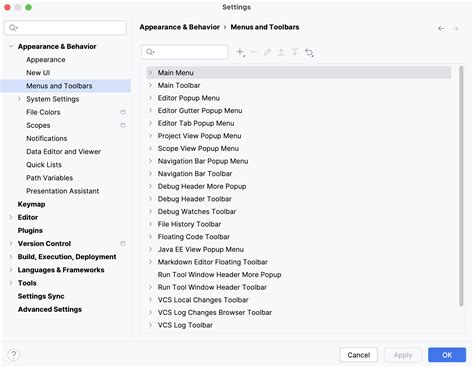Select the Editor Tab Popup Menu row
This screenshot has height=368, width=474.
pyautogui.click(x=298, y=123)
